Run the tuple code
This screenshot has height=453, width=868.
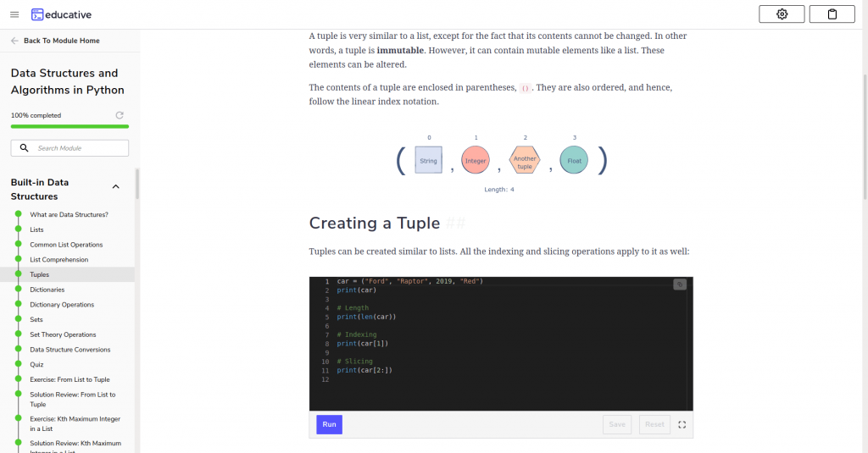(330, 424)
